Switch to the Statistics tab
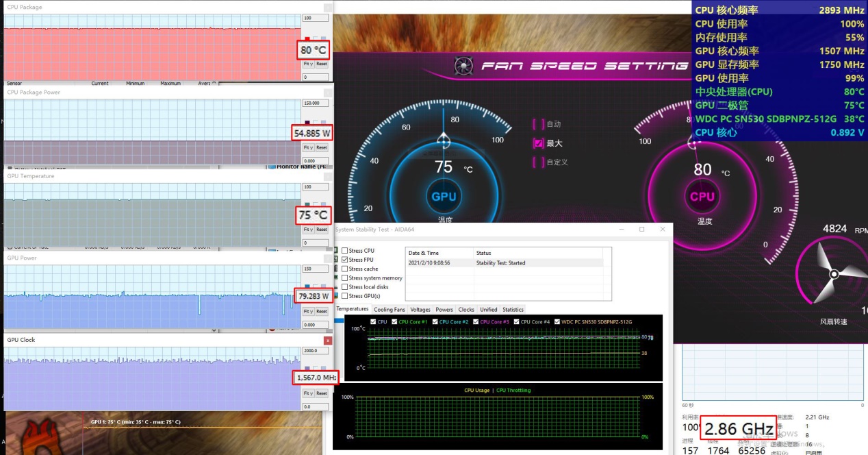 pyautogui.click(x=513, y=310)
